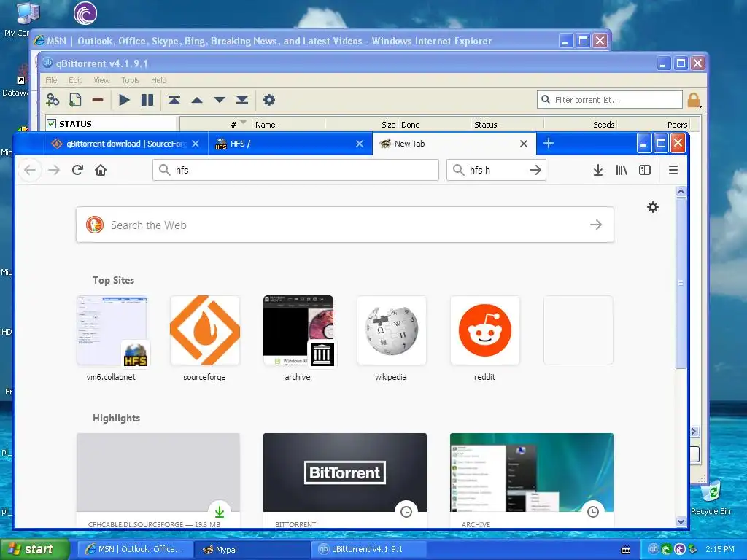Open the CFHCABLE.DL SOURCEFORGE download highlight
The height and width of the screenshot is (560, 747).
tap(158, 480)
